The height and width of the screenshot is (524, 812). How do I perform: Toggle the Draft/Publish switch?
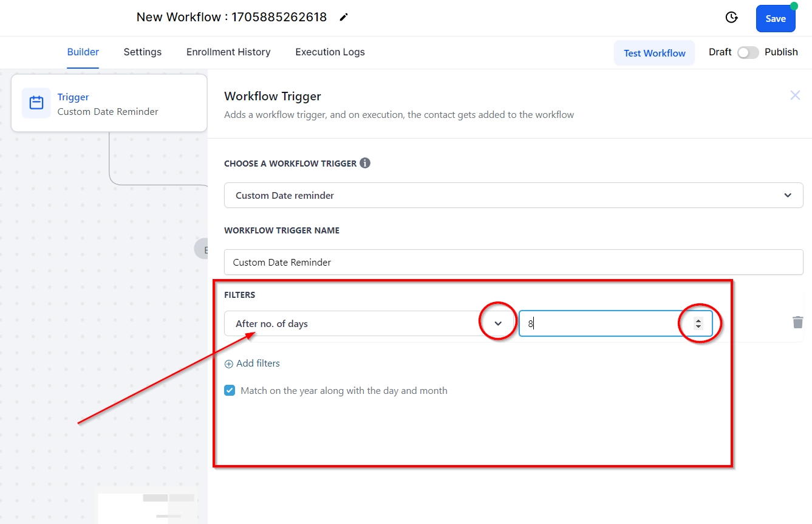tap(748, 52)
